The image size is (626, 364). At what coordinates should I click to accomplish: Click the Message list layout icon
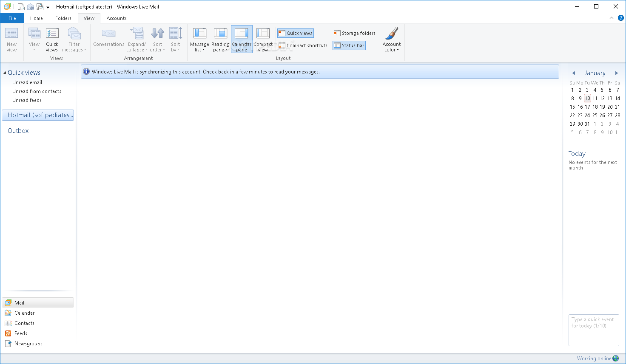tap(199, 34)
